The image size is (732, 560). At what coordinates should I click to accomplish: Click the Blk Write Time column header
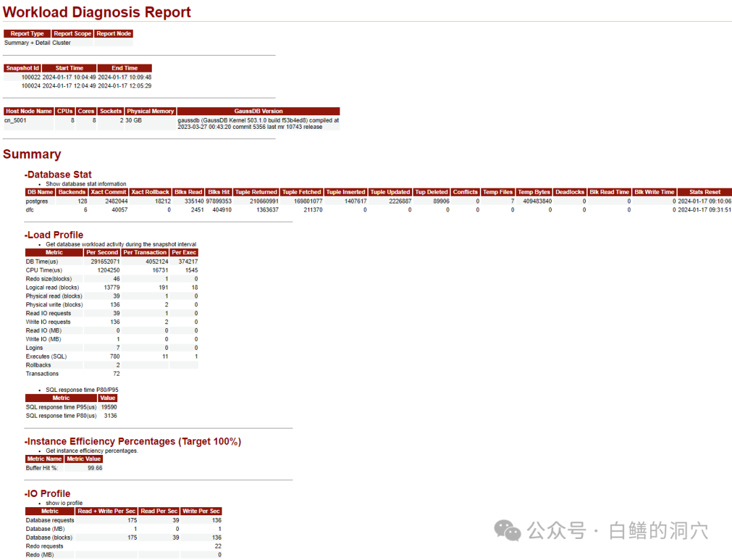tap(655, 192)
